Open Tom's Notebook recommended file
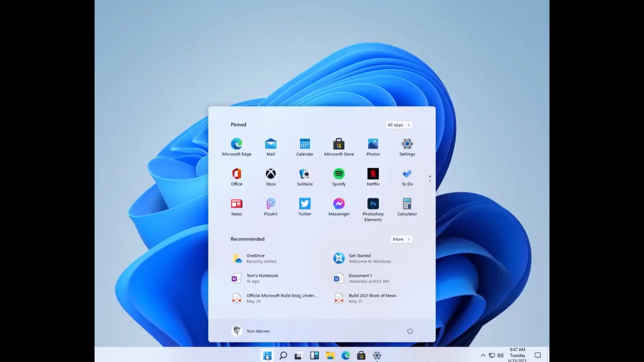This screenshot has height=362, width=644. pos(262,278)
